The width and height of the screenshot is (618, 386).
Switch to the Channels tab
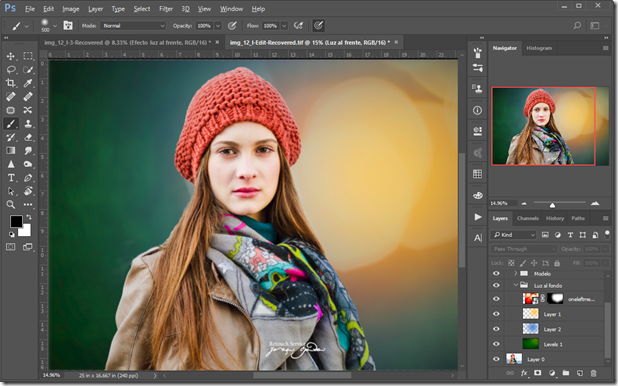527,218
